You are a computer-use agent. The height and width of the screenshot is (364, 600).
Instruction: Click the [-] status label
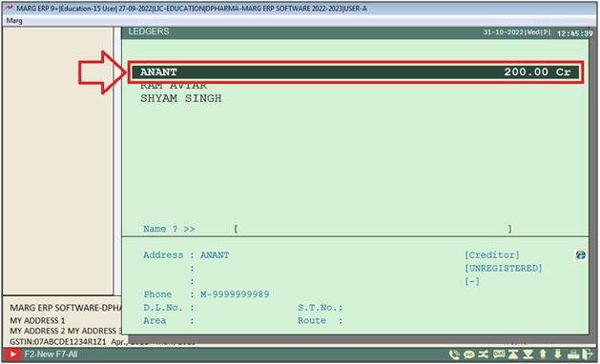coord(472,281)
